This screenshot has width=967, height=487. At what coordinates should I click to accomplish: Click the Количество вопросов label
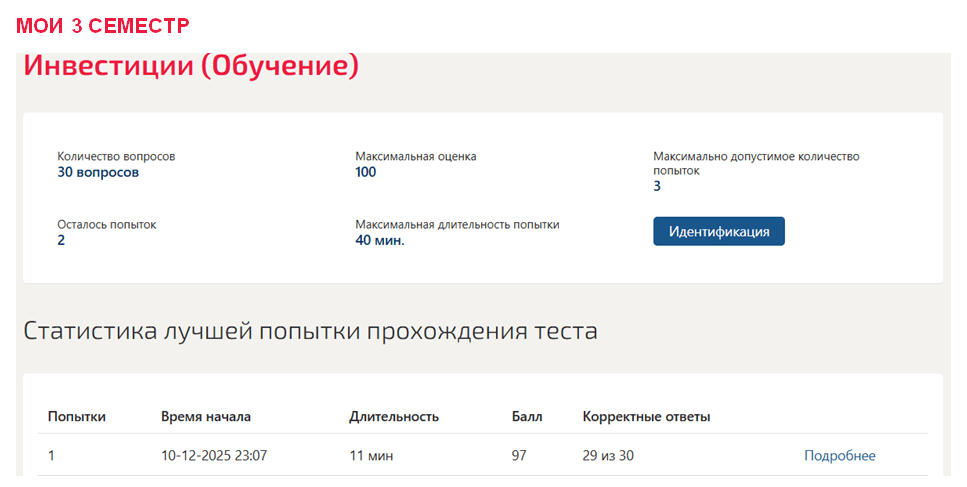point(116,157)
